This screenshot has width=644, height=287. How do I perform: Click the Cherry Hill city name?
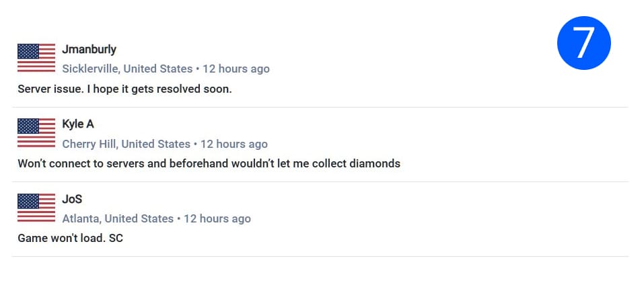tap(90, 144)
